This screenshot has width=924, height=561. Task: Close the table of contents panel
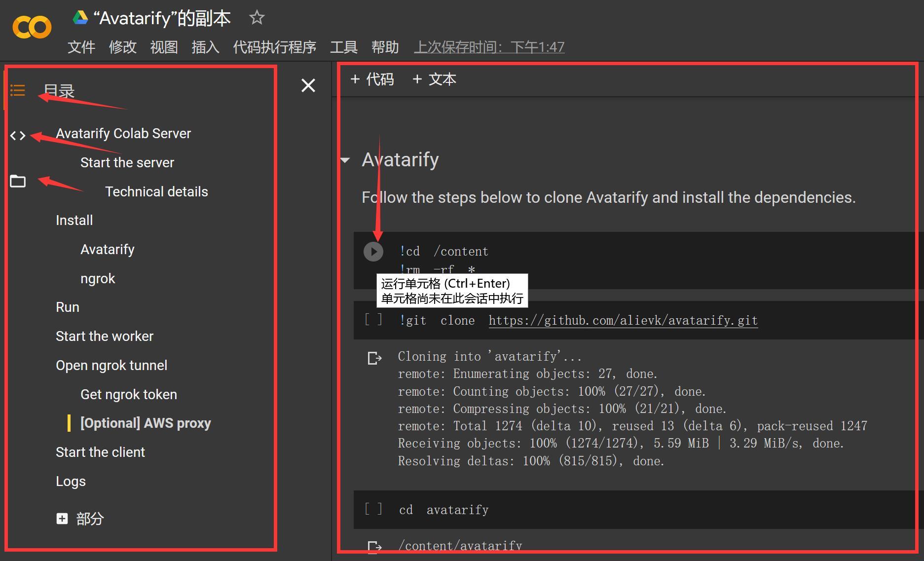308,85
